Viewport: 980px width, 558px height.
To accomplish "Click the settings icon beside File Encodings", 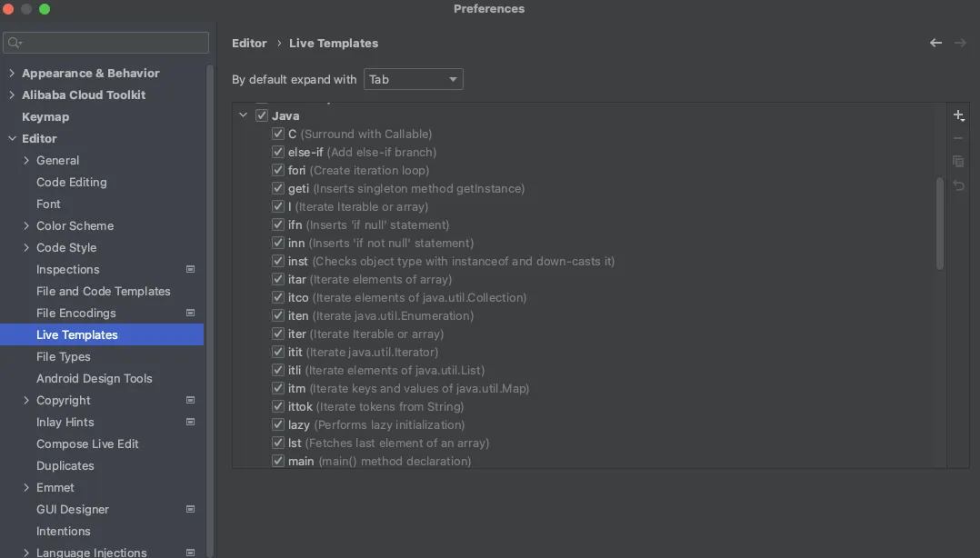I will pos(191,313).
